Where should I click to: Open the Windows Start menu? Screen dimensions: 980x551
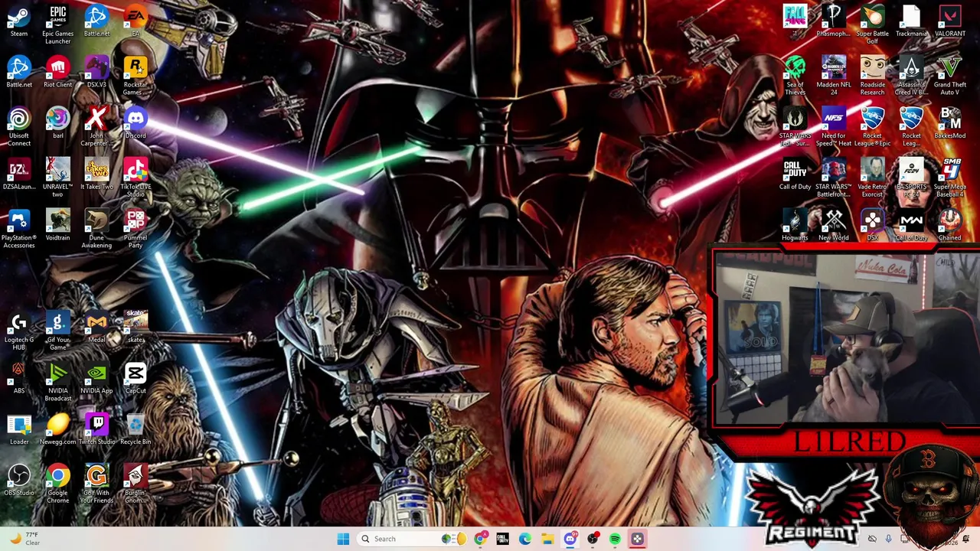click(x=343, y=539)
